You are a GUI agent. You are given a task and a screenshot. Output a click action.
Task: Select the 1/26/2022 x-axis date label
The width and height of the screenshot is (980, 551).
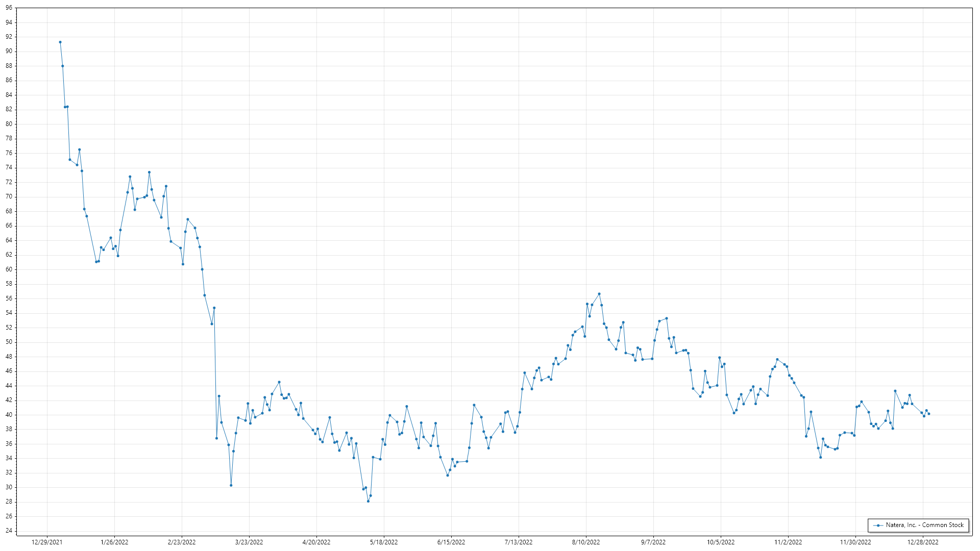tap(114, 542)
